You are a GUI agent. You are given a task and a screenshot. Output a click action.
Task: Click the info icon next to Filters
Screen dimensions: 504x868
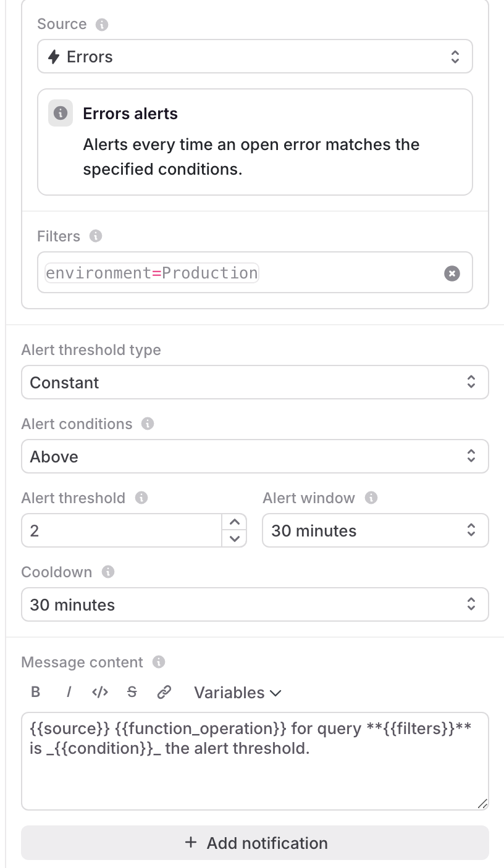click(96, 236)
